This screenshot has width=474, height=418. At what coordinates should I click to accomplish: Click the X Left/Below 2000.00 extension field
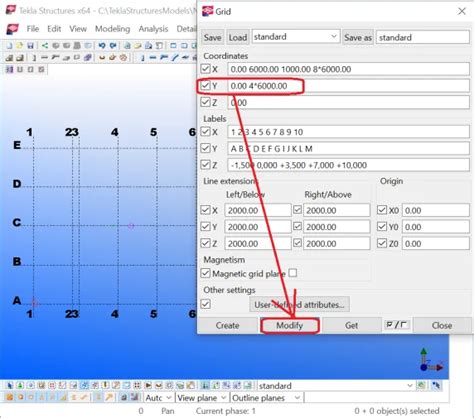click(258, 210)
